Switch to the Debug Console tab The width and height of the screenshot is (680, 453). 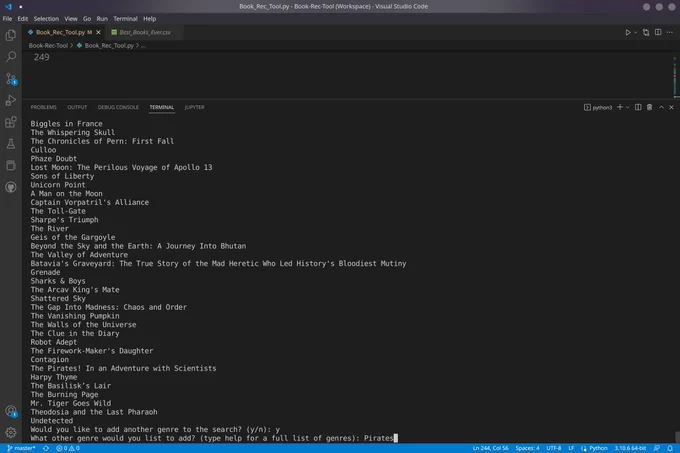[x=118, y=107]
